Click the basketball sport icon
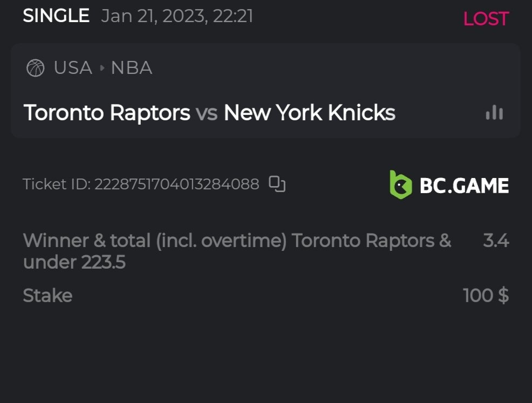The image size is (532, 403). click(35, 68)
